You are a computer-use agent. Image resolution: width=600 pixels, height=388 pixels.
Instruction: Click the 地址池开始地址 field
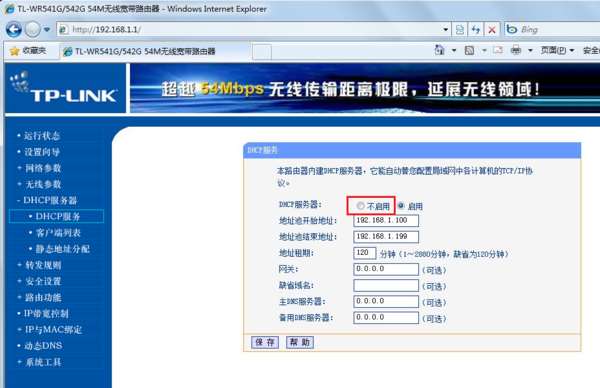(386, 220)
